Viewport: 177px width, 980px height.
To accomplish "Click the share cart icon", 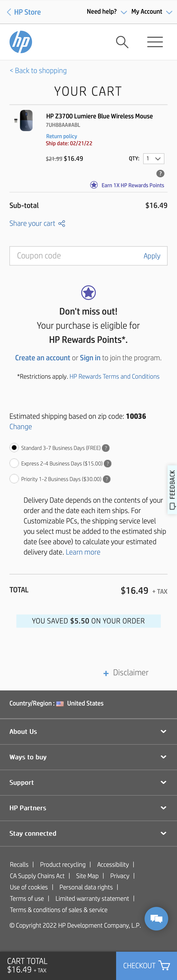I will (62, 223).
